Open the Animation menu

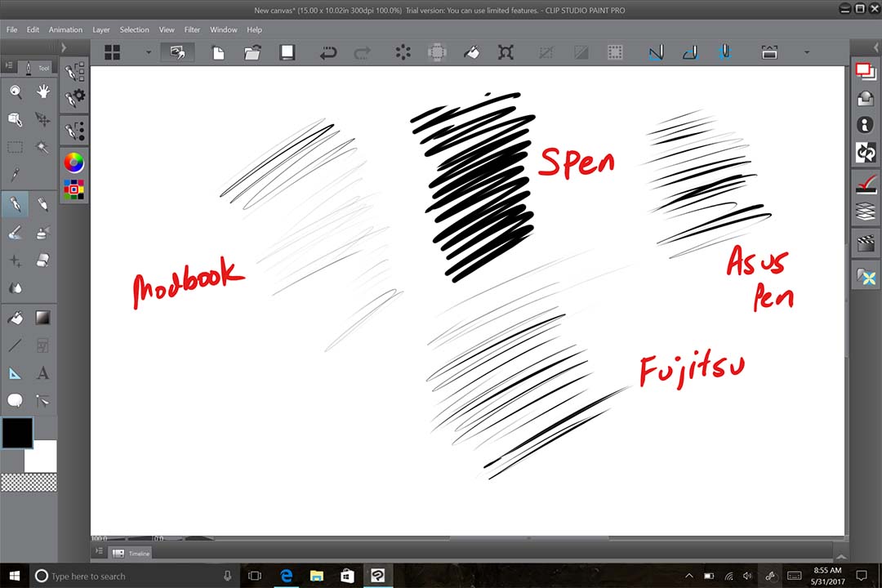point(65,30)
